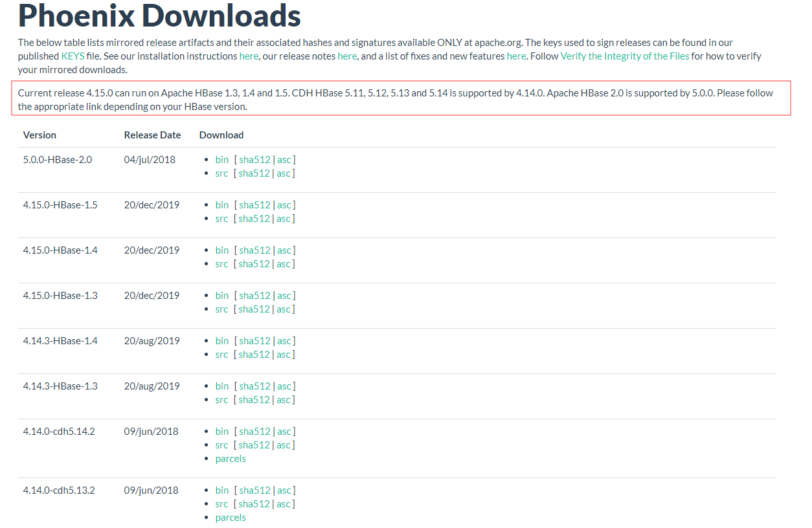812x528 pixels.
Task: Open parcels link for 4.14.0-cdh5.13.2
Action: [231, 518]
